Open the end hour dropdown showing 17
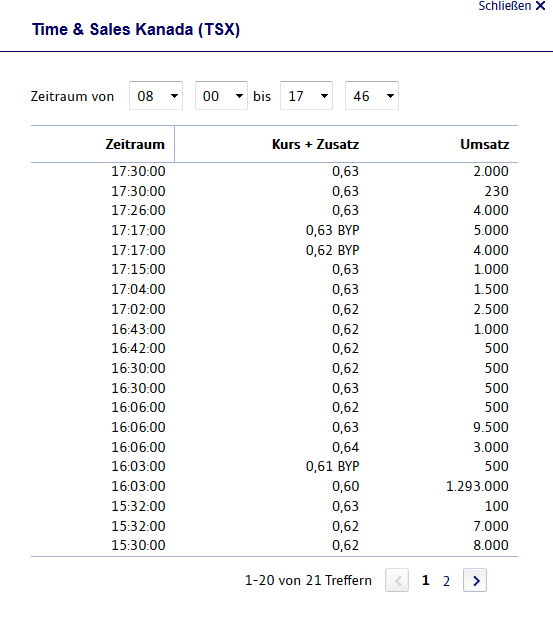553x636 pixels. click(x=306, y=96)
